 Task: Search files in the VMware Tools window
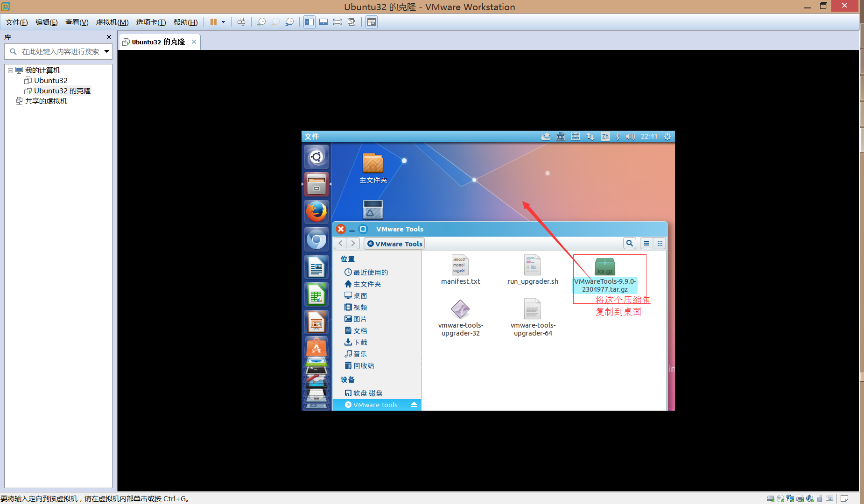coord(630,243)
